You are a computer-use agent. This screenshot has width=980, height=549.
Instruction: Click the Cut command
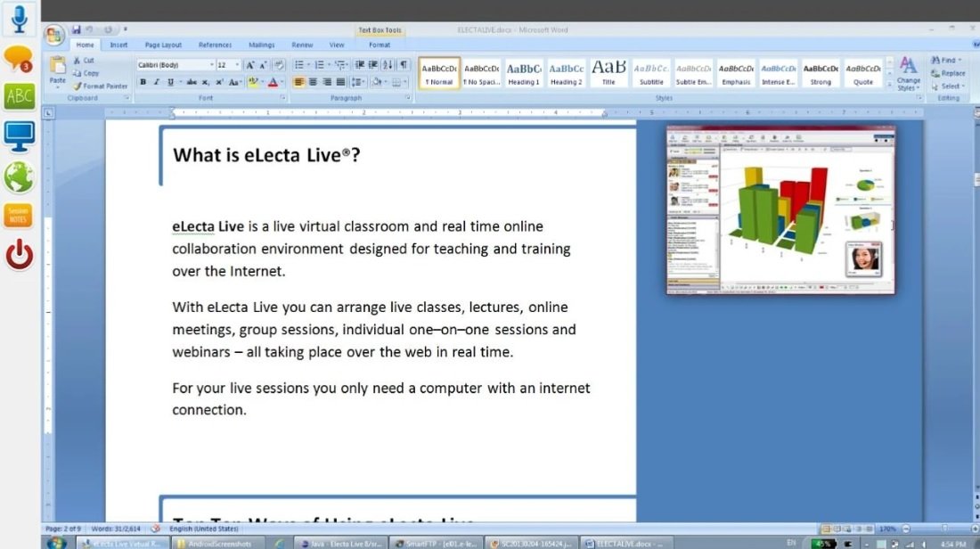84,61
